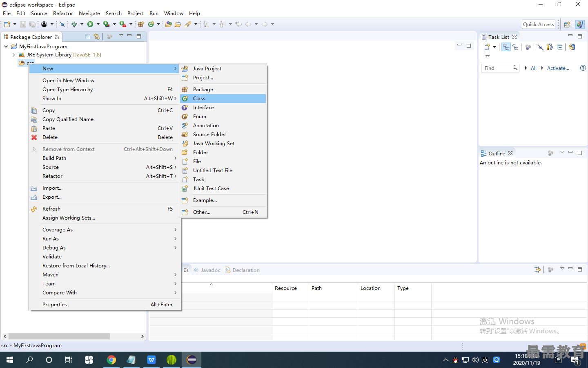The height and width of the screenshot is (368, 588).
Task: Click the Task List help question icon
Action: [x=583, y=68]
